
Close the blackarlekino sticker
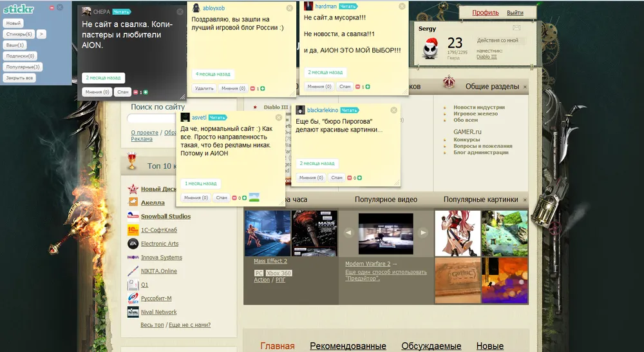393,110
